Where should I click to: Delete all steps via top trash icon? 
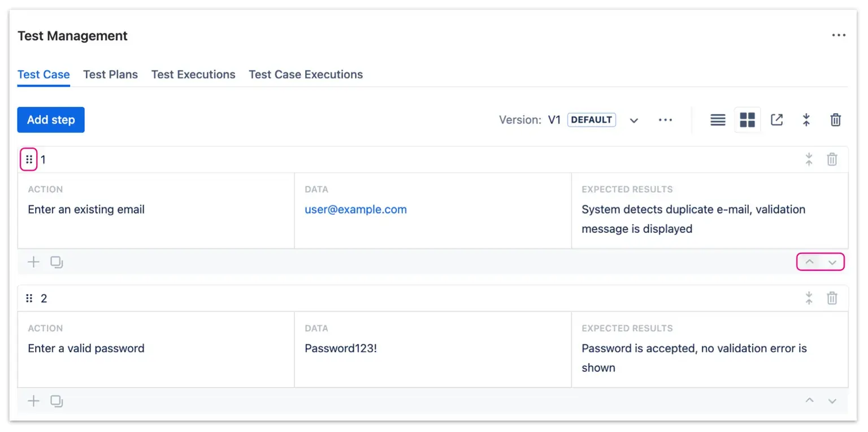tap(836, 120)
